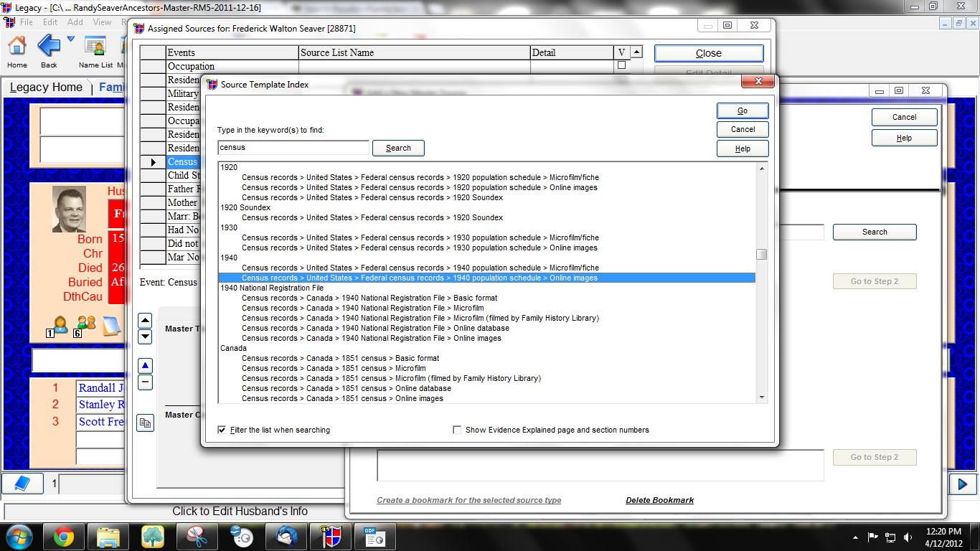
Task: Click Go in Source Template Index
Action: coord(743,110)
